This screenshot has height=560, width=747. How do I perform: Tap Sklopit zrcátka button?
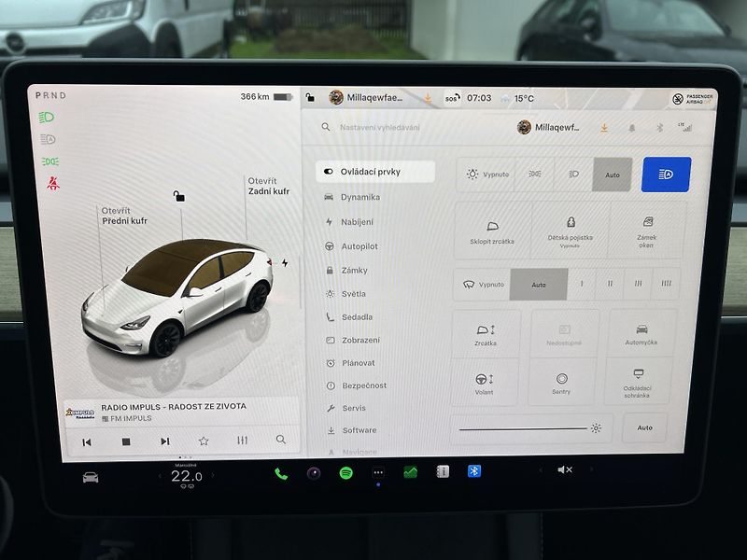click(x=492, y=231)
